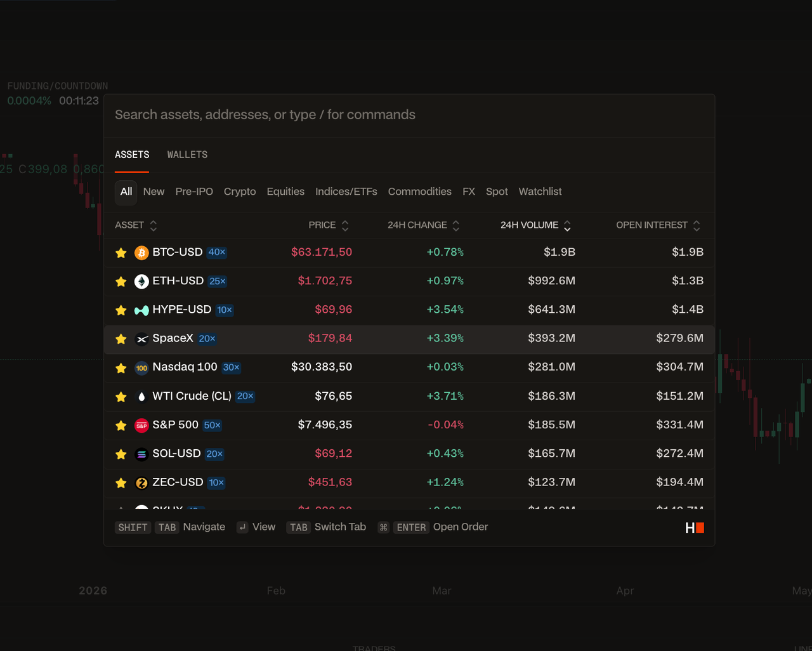Viewport: 812px width, 651px height.
Task: Click the Solana logo icon
Action: [x=141, y=454]
